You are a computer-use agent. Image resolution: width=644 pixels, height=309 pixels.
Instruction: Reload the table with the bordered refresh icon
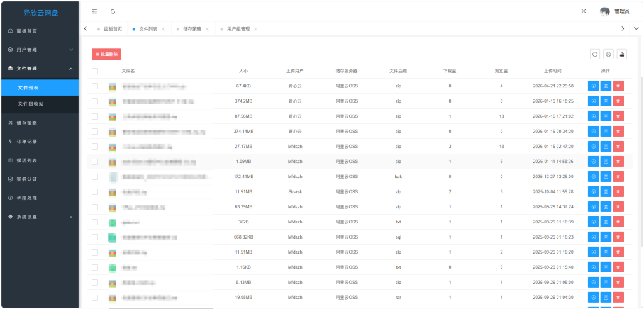point(595,54)
